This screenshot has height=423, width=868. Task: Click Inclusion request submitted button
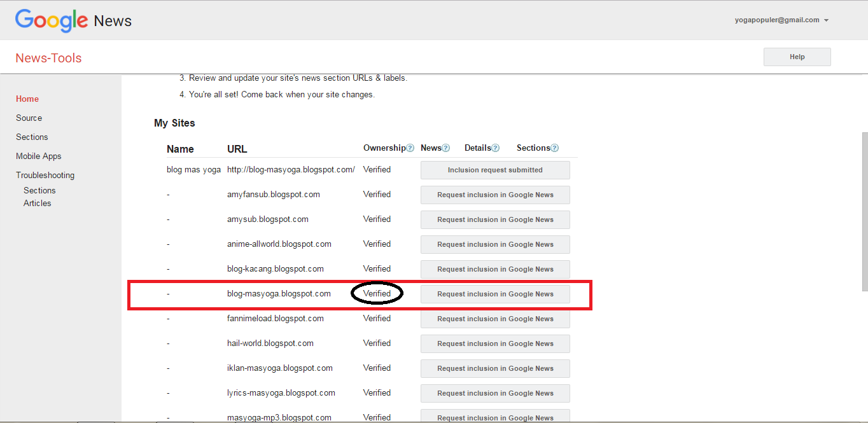(x=495, y=170)
